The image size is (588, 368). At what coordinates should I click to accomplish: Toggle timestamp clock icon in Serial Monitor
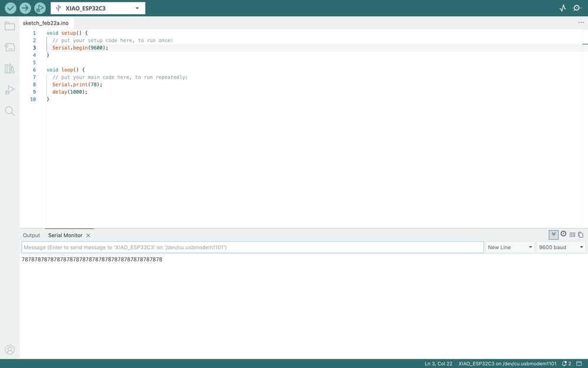563,234
